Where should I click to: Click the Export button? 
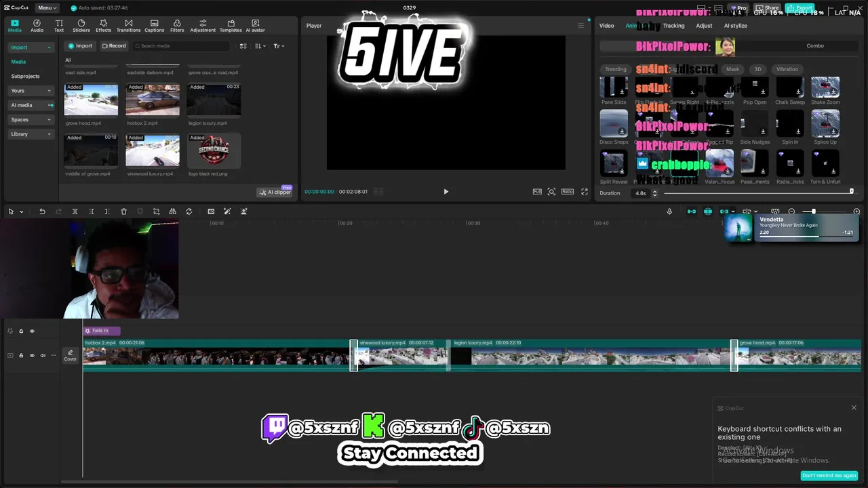pyautogui.click(x=800, y=7)
